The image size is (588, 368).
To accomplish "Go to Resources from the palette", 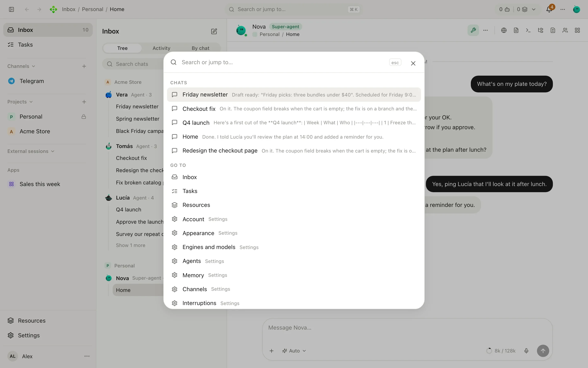I will click(x=294, y=205).
